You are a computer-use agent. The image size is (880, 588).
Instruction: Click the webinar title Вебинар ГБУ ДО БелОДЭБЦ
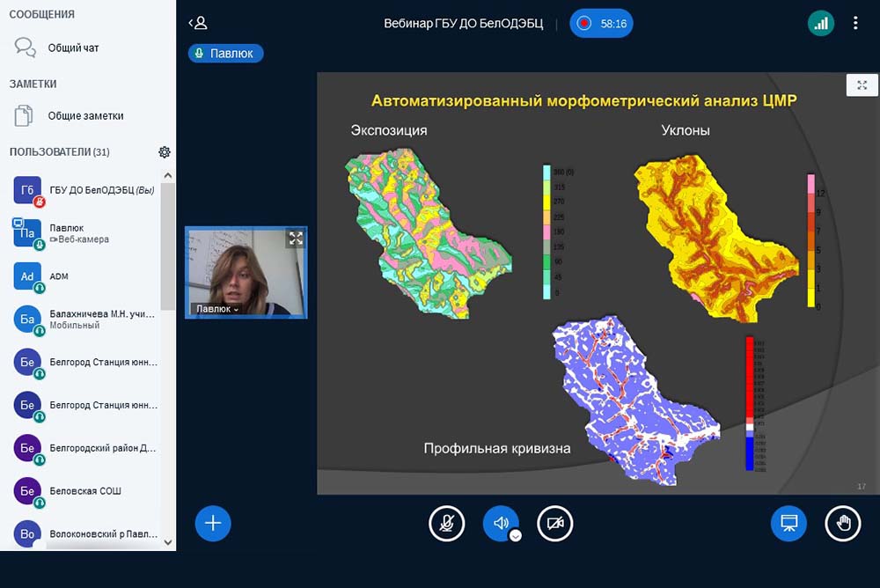tap(464, 24)
